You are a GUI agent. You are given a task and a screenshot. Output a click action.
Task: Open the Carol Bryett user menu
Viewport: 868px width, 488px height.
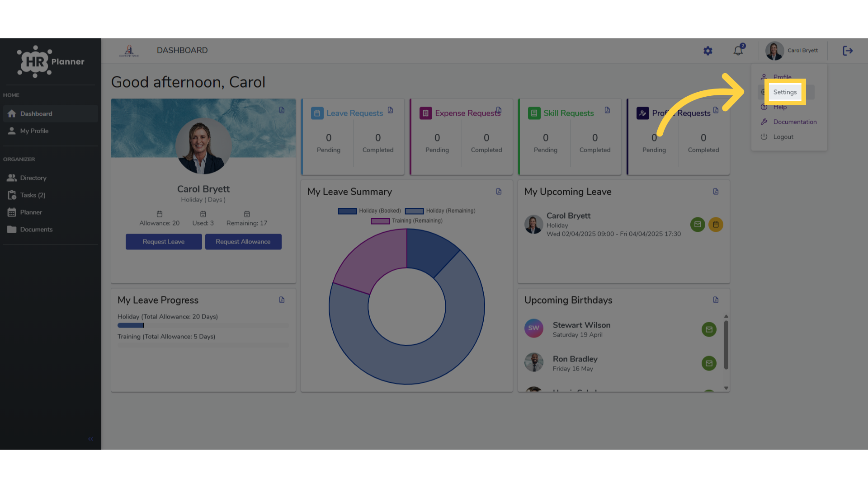pyautogui.click(x=792, y=51)
